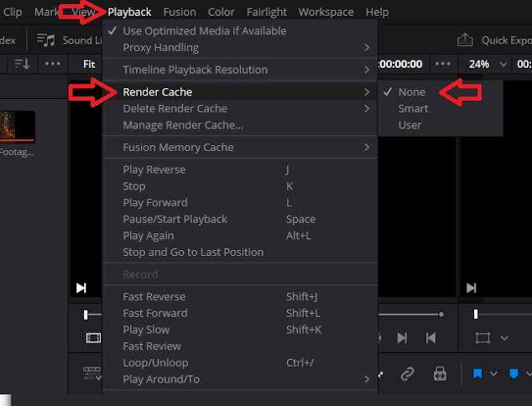This screenshot has width=532, height=406.
Task: Choose Play Reverse menu entry
Action: pos(240,169)
